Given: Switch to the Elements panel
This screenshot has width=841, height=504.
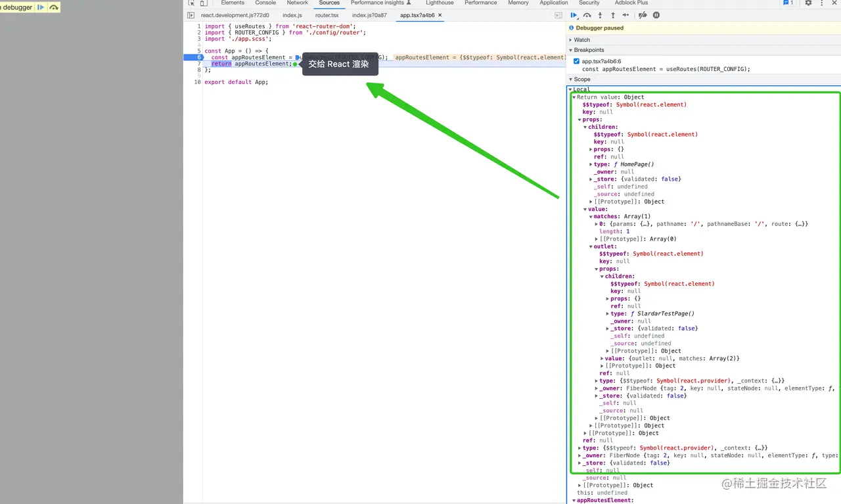Looking at the screenshot, I should click(x=233, y=3).
